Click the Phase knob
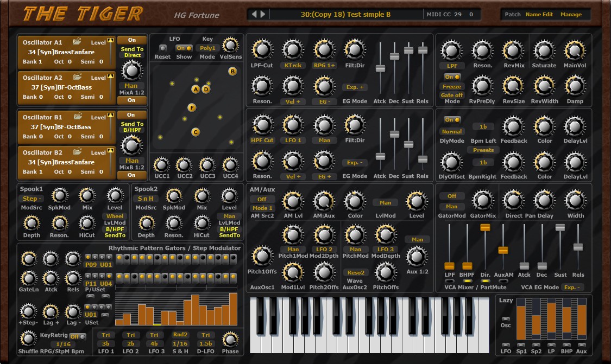The image size is (611, 364). click(230, 340)
